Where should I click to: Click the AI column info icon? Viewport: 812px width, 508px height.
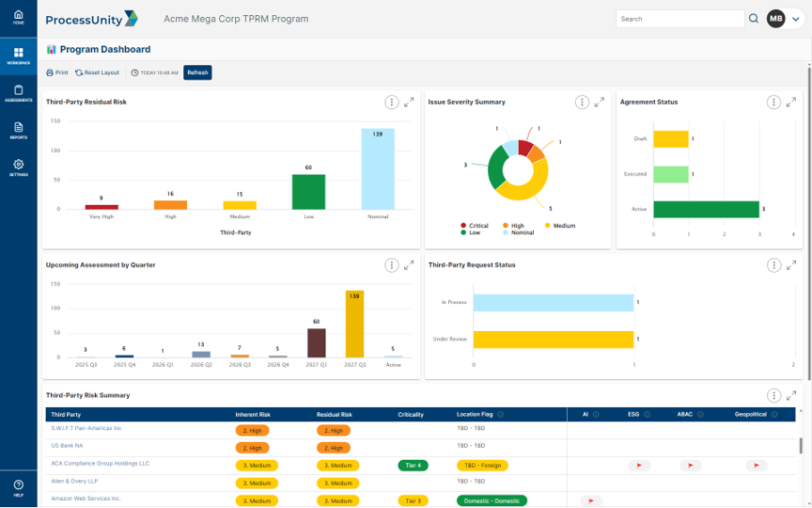tap(596, 415)
